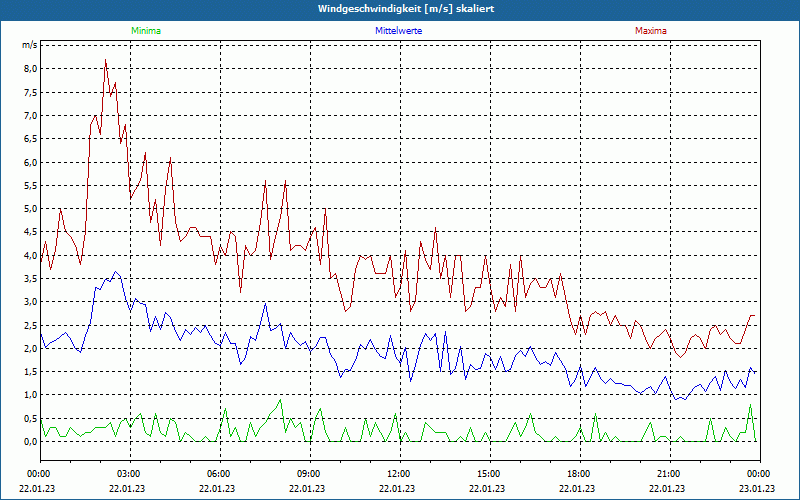
Task: Click the '0,0' y-axis value
Action: click(x=31, y=442)
